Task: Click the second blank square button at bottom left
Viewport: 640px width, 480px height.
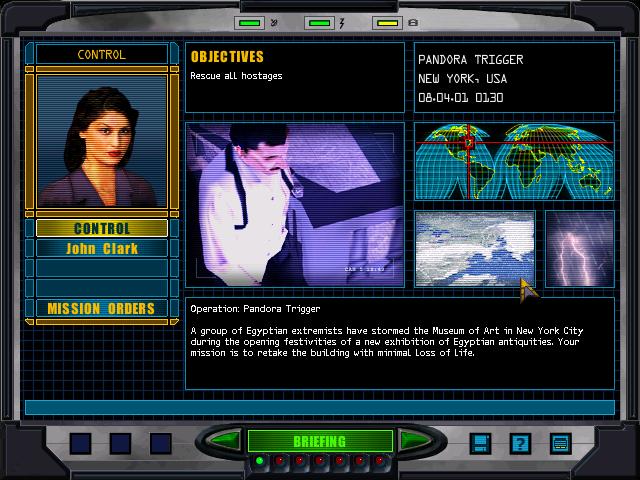Action: [121, 443]
